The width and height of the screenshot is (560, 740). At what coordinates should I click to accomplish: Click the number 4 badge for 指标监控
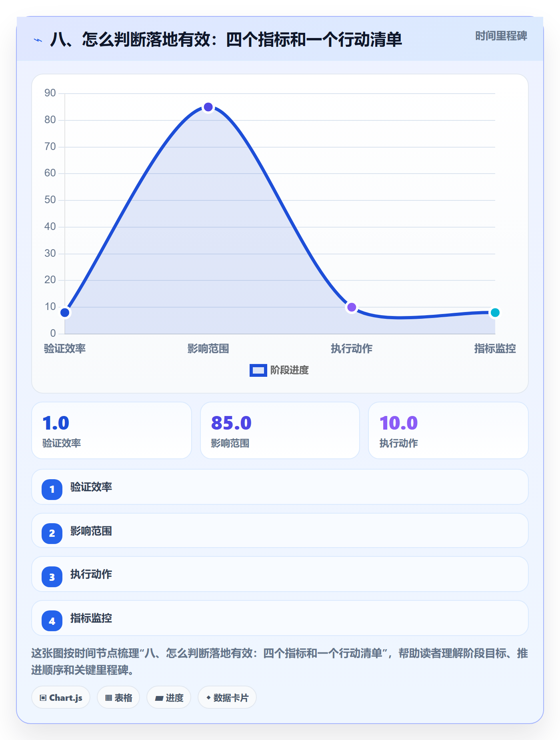click(x=52, y=621)
